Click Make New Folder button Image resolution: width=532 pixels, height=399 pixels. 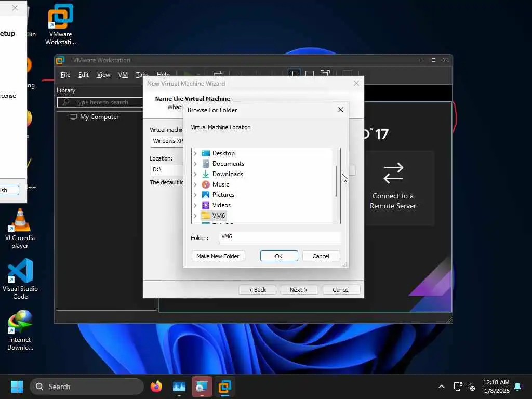click(218, 256)
